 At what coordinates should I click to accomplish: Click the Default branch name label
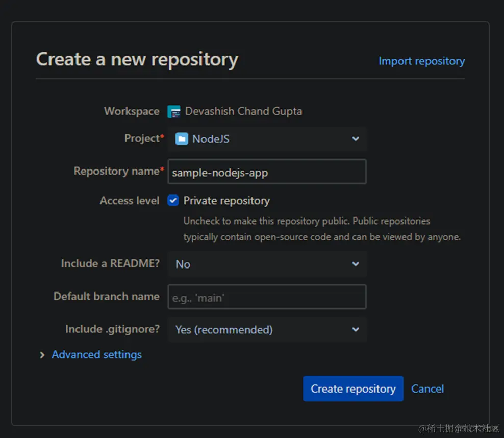pos(107,296)
